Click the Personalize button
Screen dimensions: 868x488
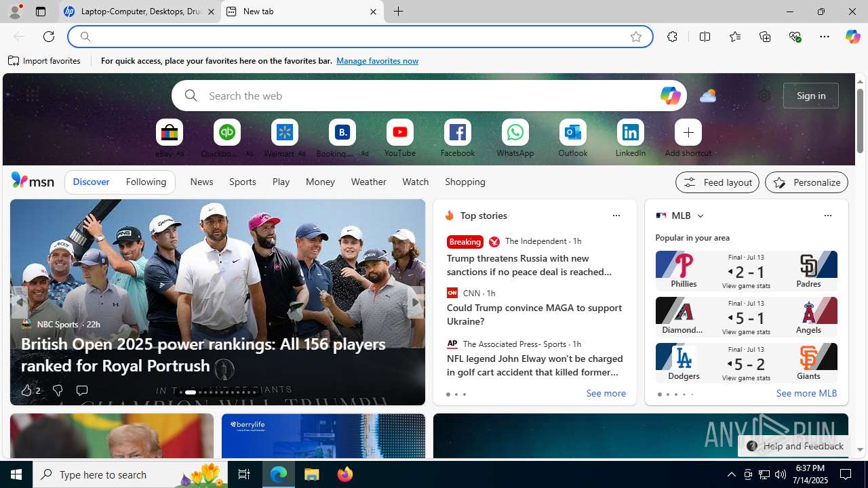tap(806, 182)
